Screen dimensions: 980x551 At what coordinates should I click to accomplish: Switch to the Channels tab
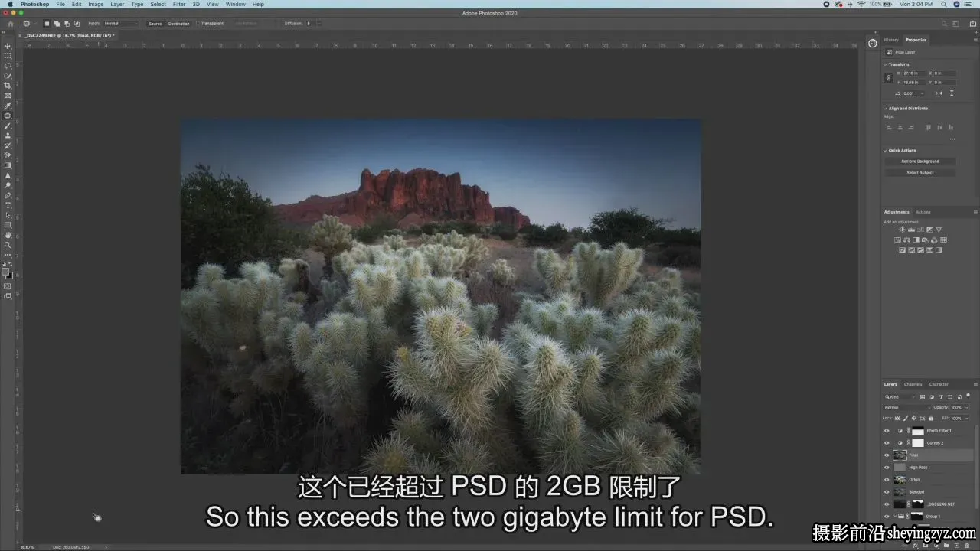(x=913, y=384)
